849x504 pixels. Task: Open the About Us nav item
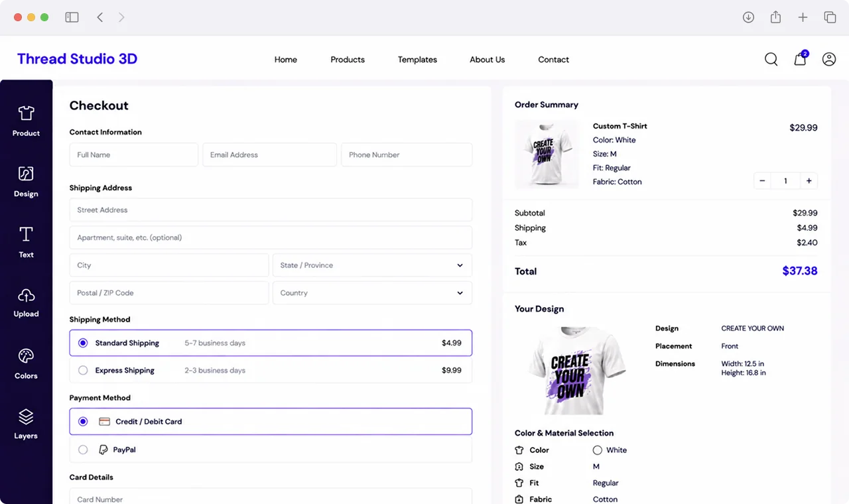(487, 59)
